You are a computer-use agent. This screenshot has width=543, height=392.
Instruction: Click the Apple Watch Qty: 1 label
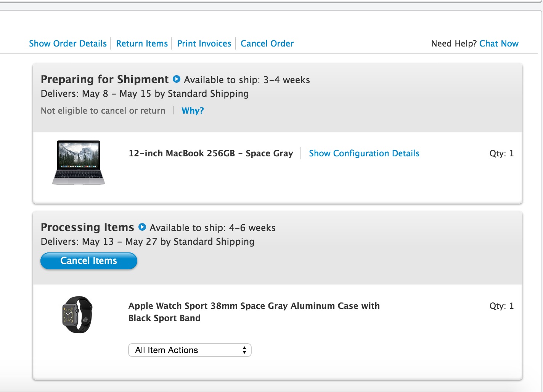[x=501, y=306]
